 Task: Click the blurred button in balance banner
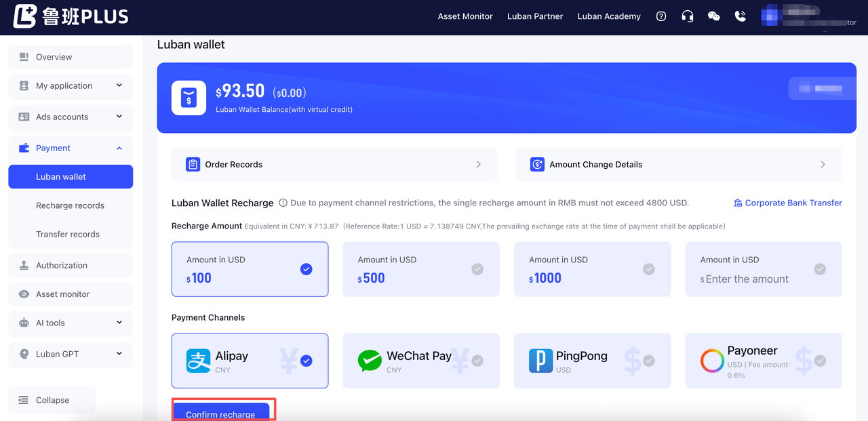click(822, 88)
